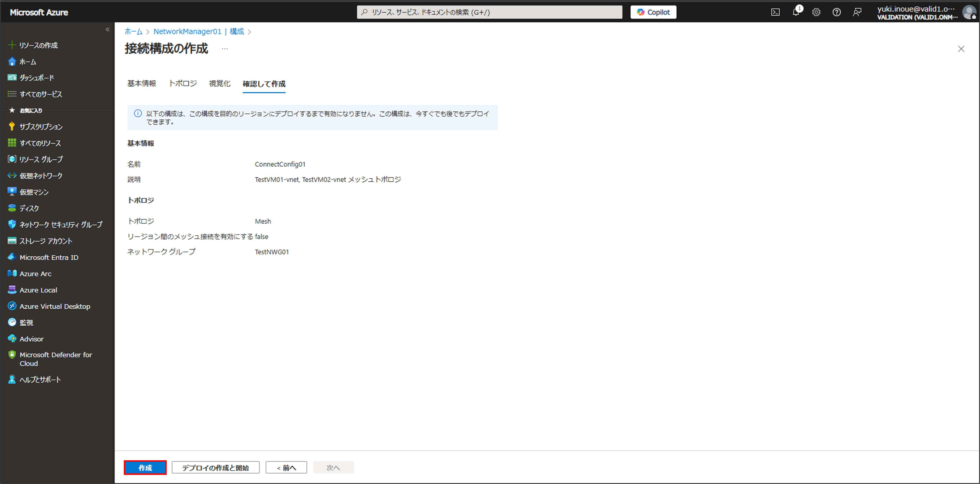Open サブスクリプション in sidebar
Viewport: 980px width, 484px height.
35,127
